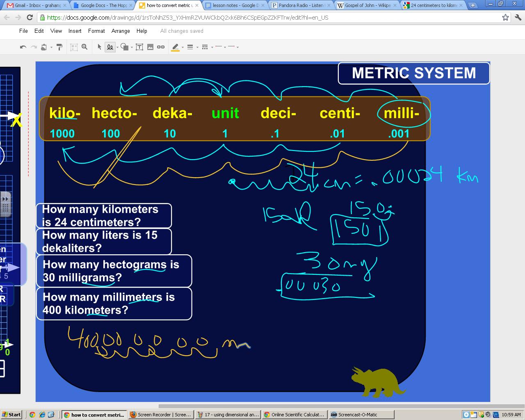Open the File menu

point(23,31)
